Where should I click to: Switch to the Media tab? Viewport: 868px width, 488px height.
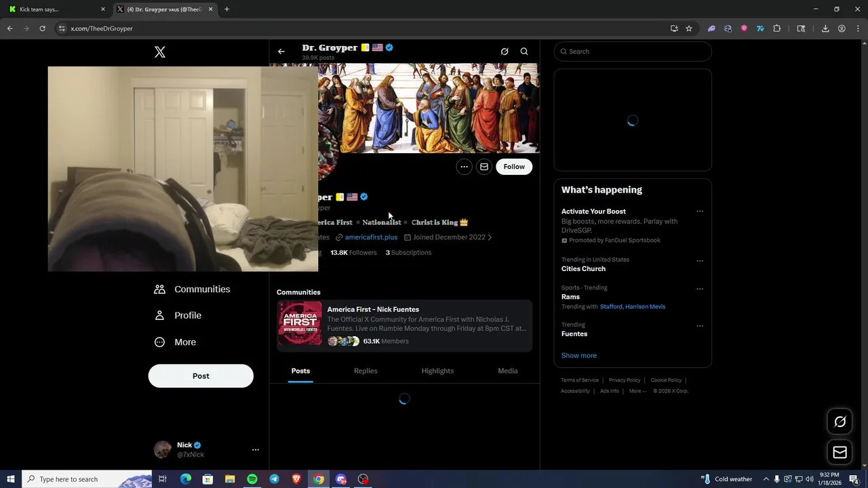click(508, 371)
